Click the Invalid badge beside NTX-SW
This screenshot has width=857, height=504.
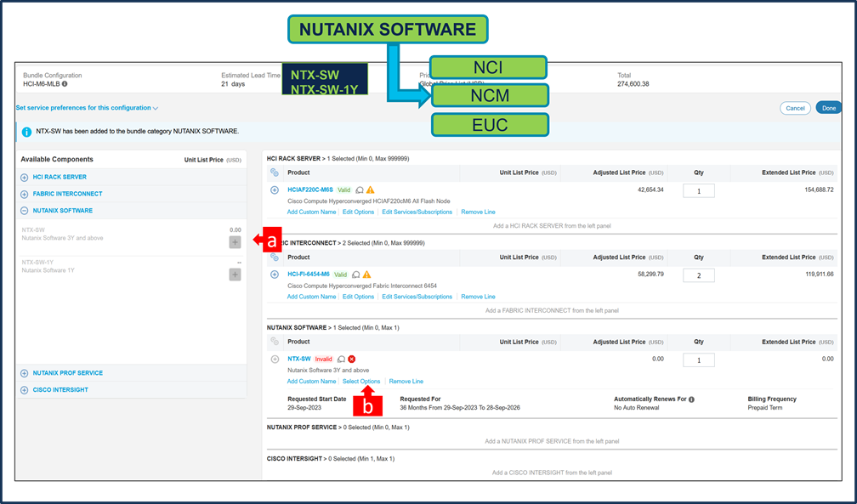click(x=324, y=360)
